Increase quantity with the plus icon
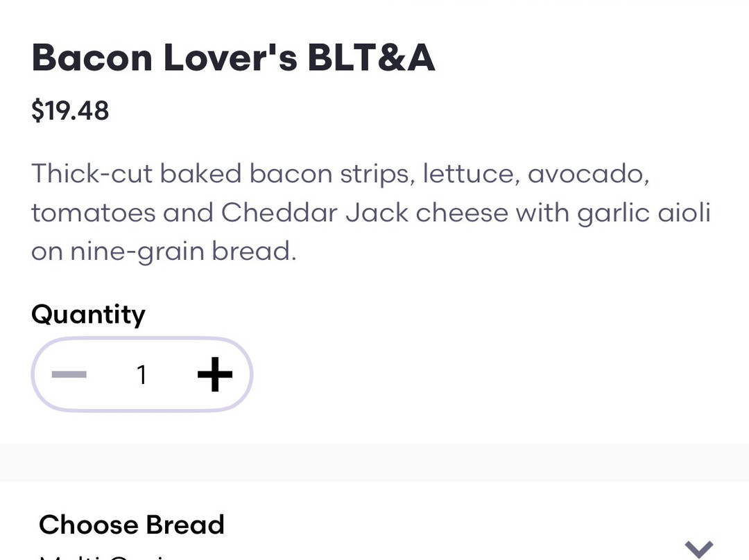This screenshot has height=560, width=749. click(x=215, y=375)
